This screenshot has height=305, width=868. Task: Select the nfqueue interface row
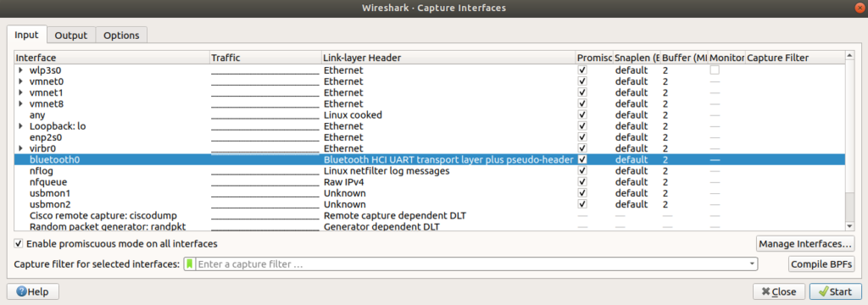tap(430, 181)
